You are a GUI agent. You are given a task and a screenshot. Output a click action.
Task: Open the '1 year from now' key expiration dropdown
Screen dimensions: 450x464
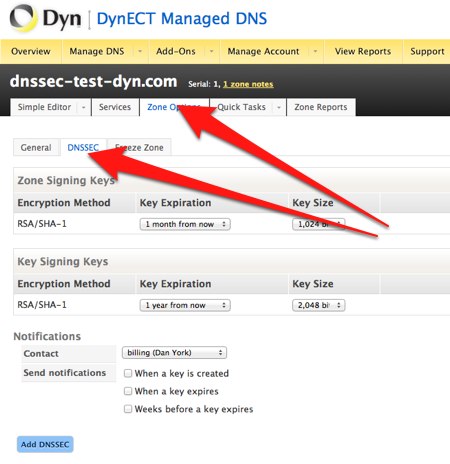pyautogui.click(x=185, y=305)
